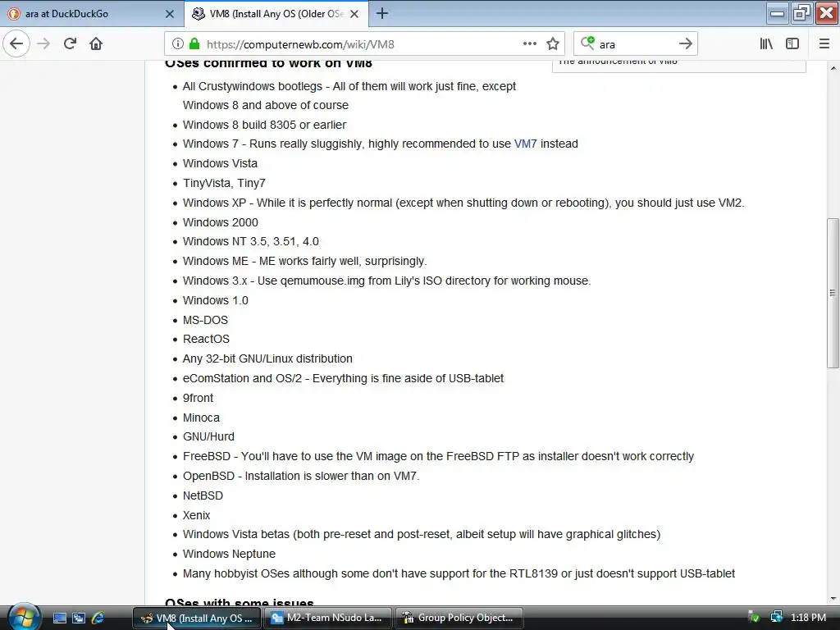Screen dimensions: 840x630
Task: Go back to the previous page
Action: [16, 44]
